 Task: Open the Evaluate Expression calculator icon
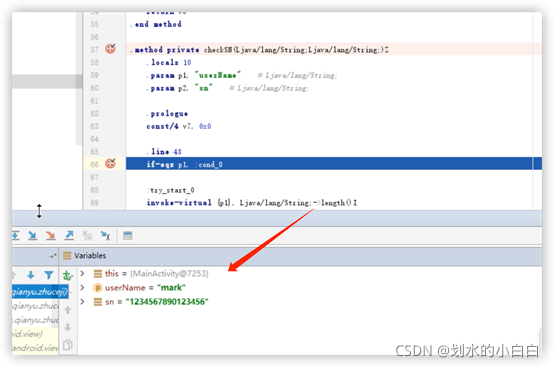128,235
